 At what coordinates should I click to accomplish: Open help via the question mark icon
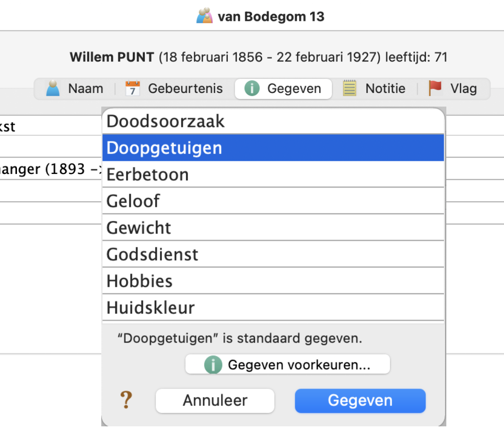tap(126, 401)
